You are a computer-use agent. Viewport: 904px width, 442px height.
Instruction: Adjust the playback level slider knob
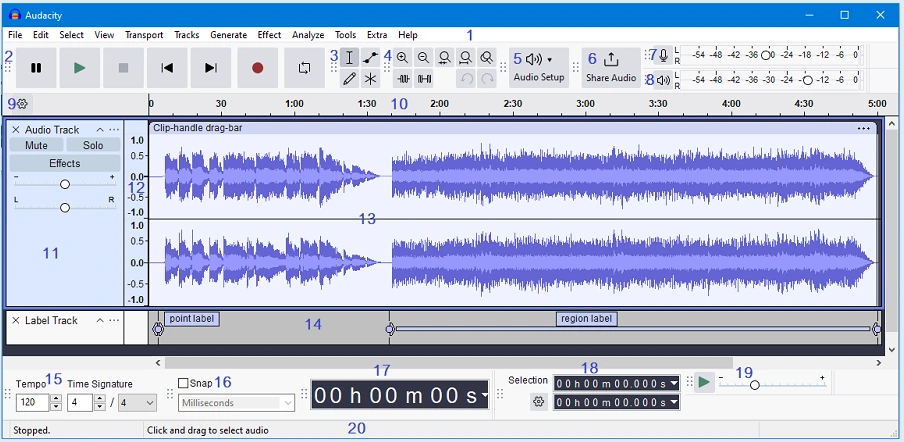click(x=808, y=80)
